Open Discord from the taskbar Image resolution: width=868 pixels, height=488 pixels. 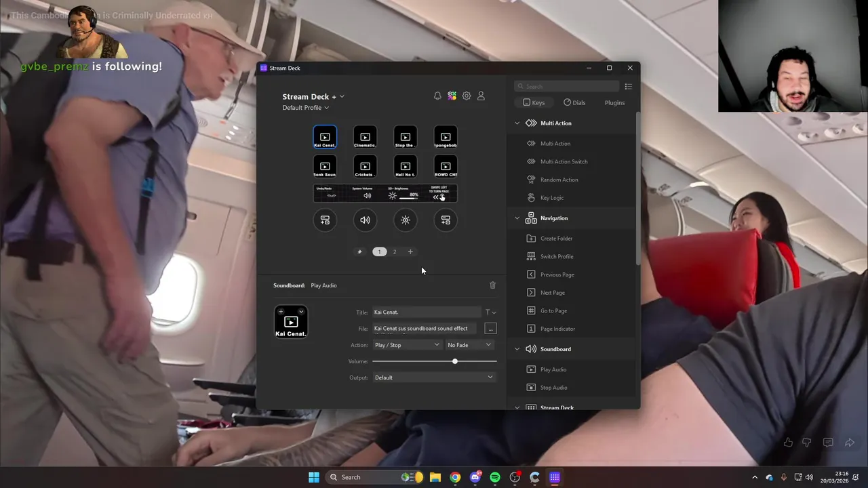[475, 477]
